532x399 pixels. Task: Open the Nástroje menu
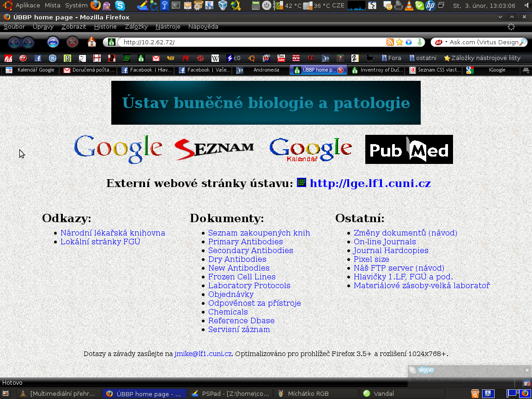point(168,27)
